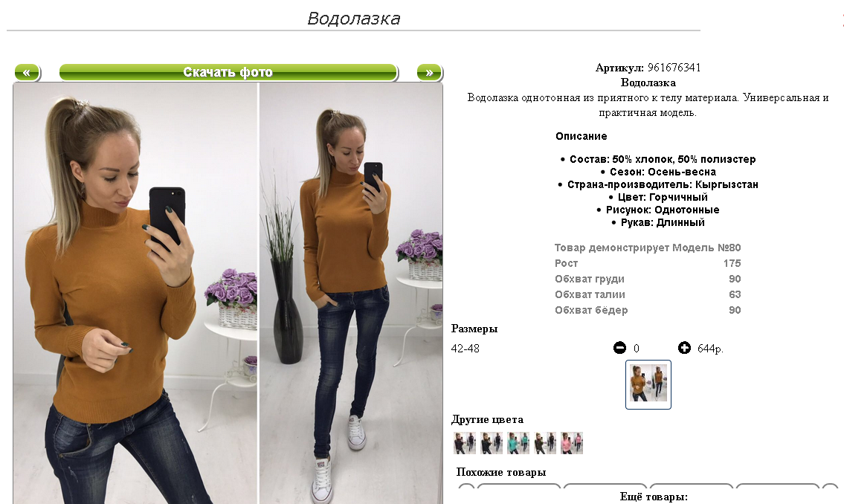
Task: Go to previous photo with « arrow
Action: pos(27,72)
